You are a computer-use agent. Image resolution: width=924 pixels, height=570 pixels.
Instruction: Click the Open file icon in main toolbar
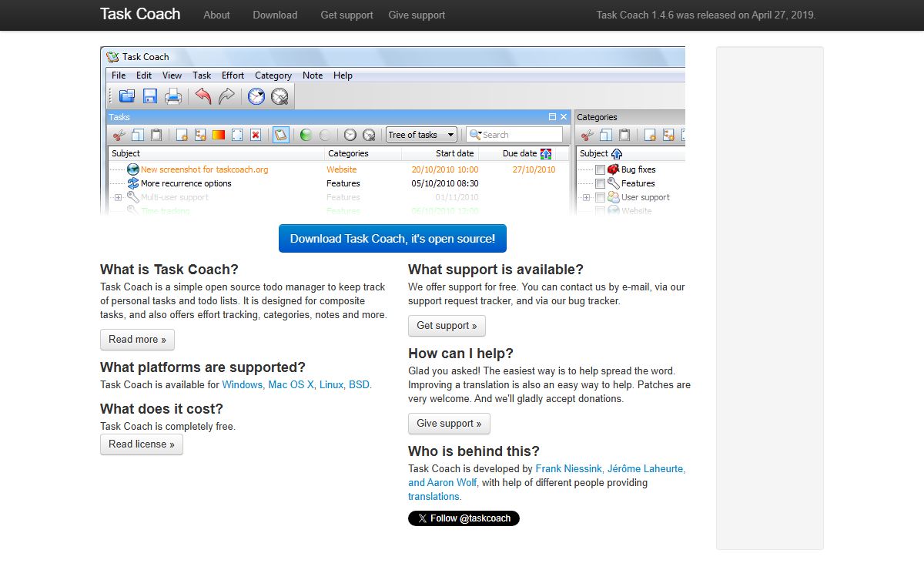(127, 96)
